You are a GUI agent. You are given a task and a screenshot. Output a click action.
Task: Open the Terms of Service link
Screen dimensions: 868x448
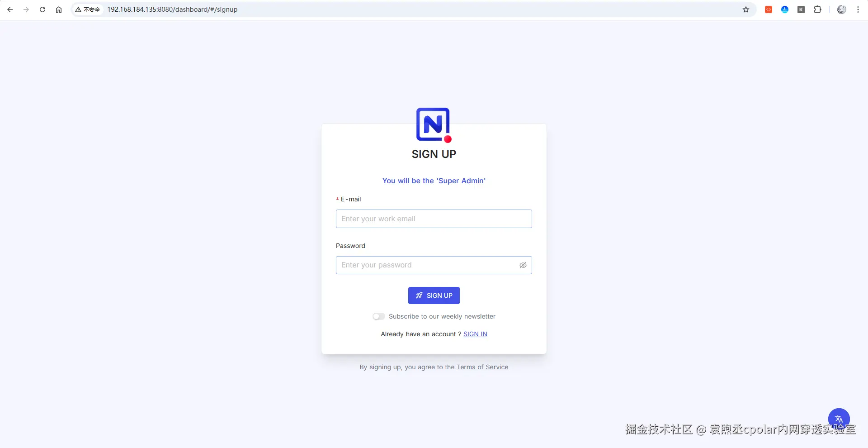[482, 367]
